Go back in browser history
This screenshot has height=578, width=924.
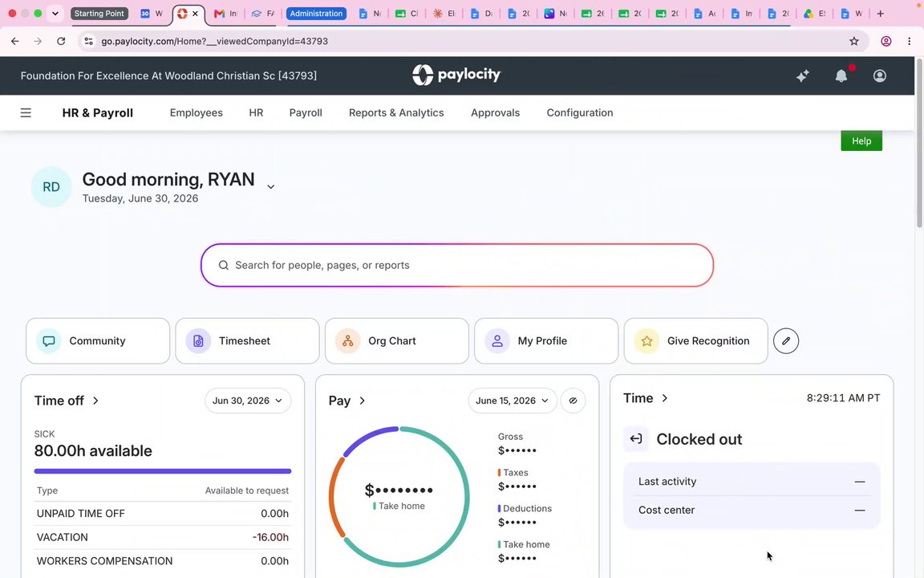14,41
